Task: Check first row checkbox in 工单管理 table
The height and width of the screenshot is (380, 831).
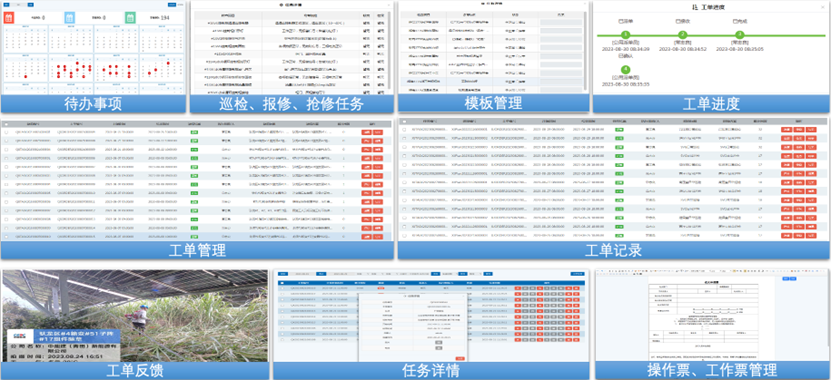Action: tap(6, 132)
